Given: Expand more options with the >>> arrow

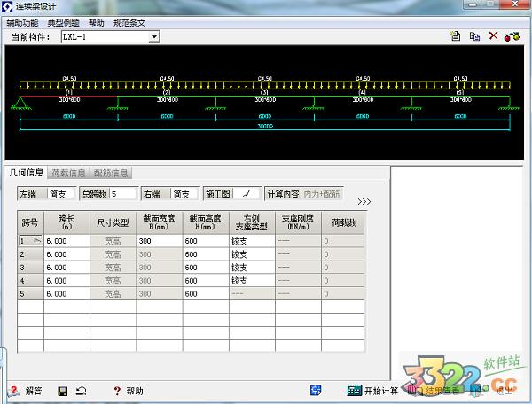Looking at the screenshot, I should pyautogui.click(x=364, y=202).
